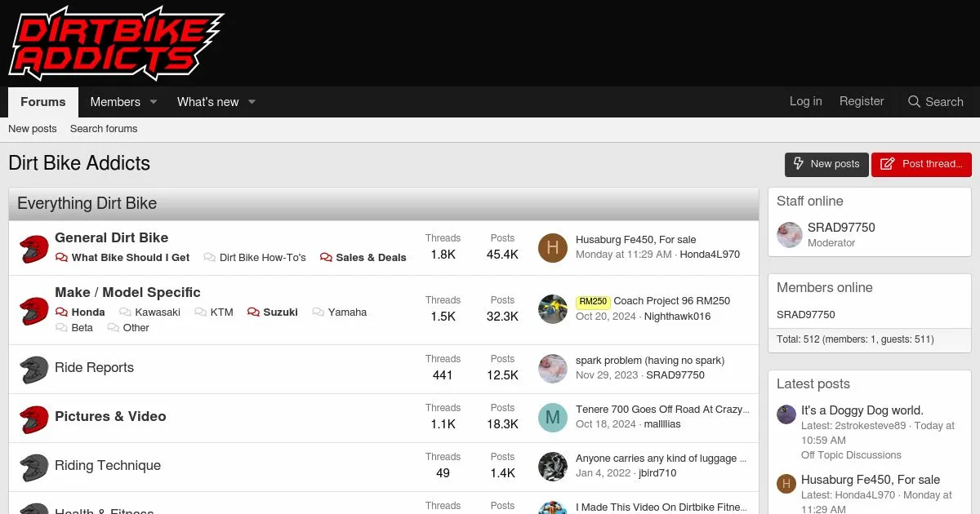Open the Honda4L970 user link in the General Dirt Bike row

click(x=710, y=255)
